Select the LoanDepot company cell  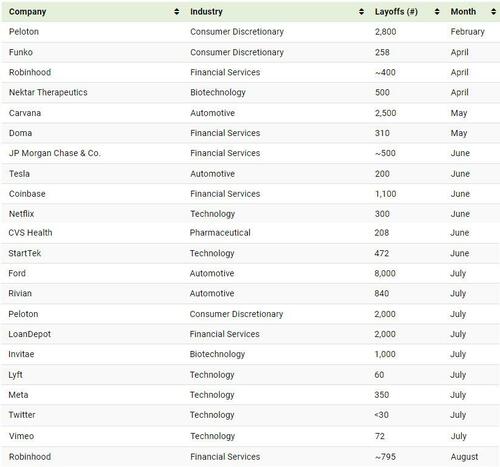(29, 334)
